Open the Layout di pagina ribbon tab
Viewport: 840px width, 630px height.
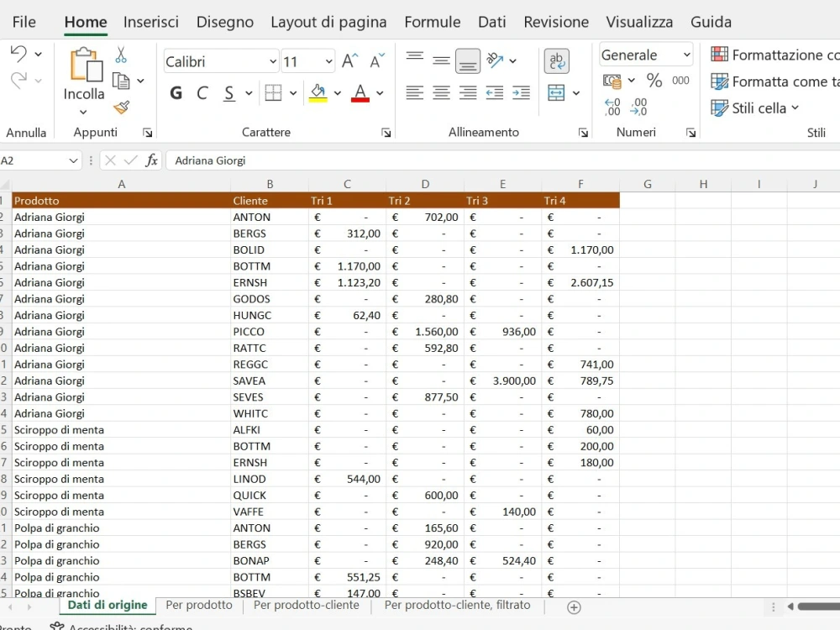coord(328,22)
